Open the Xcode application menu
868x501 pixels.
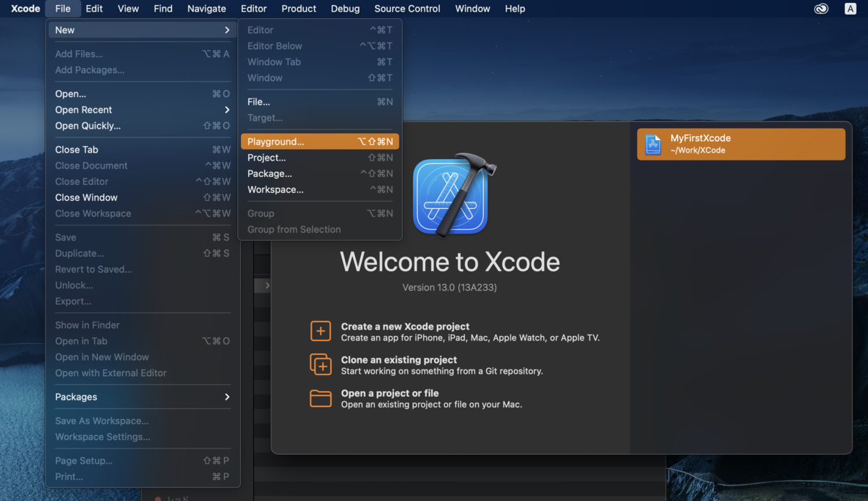pos(25,9)
